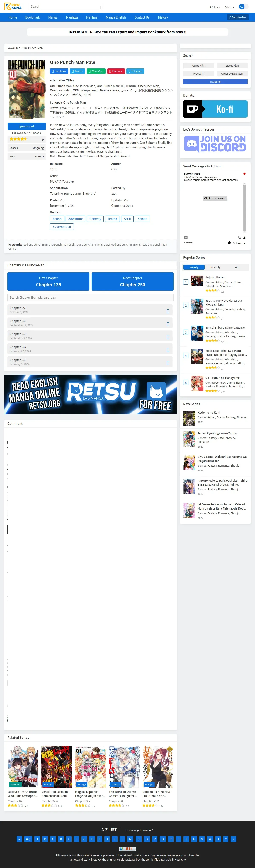Open the Manhwa menu item
255x868 pixels.
[x=72, y=17]
